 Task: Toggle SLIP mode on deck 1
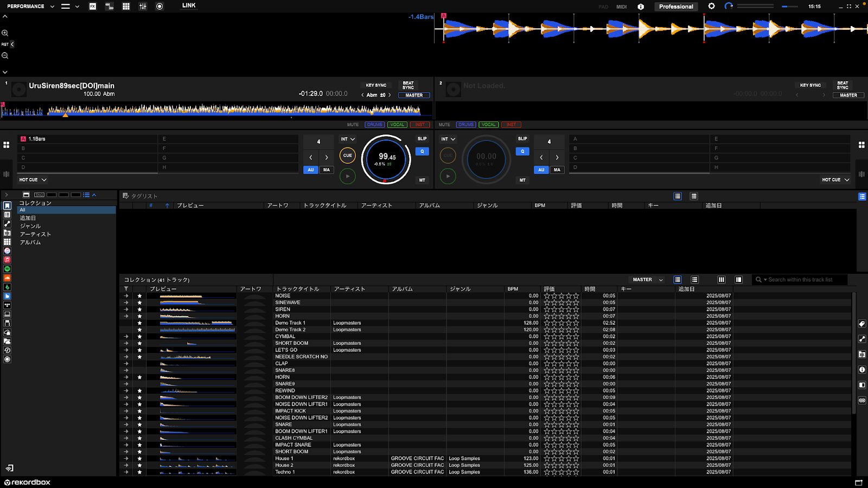click(x=422, y=139)
